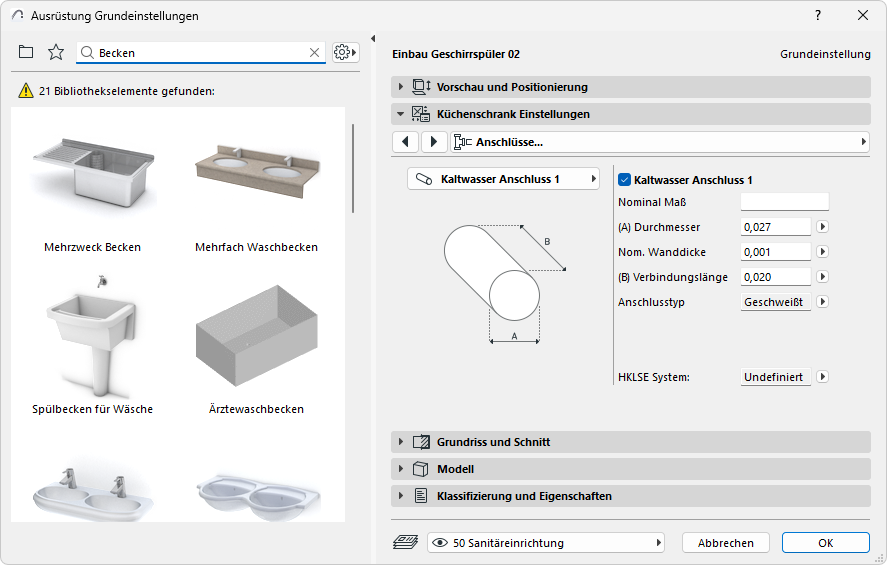887x565 pixels.
Task: Click the Einbau Geschirrspüler 02 title
Action: [x=456, y=54]
